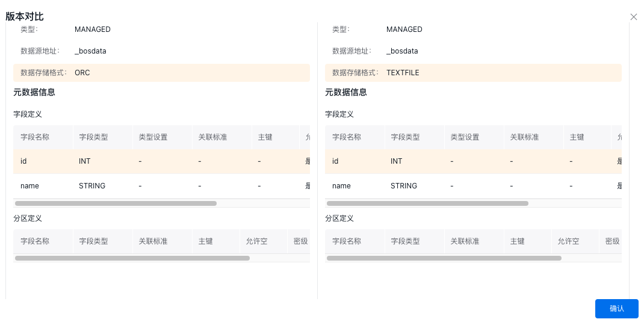Click left panel 数据源地址 label
Screen dimensions: 644x328
point(40,51)
